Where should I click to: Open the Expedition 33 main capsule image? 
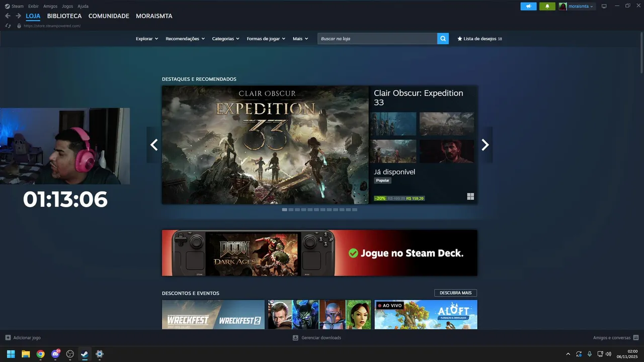click(x=265, y=145)
